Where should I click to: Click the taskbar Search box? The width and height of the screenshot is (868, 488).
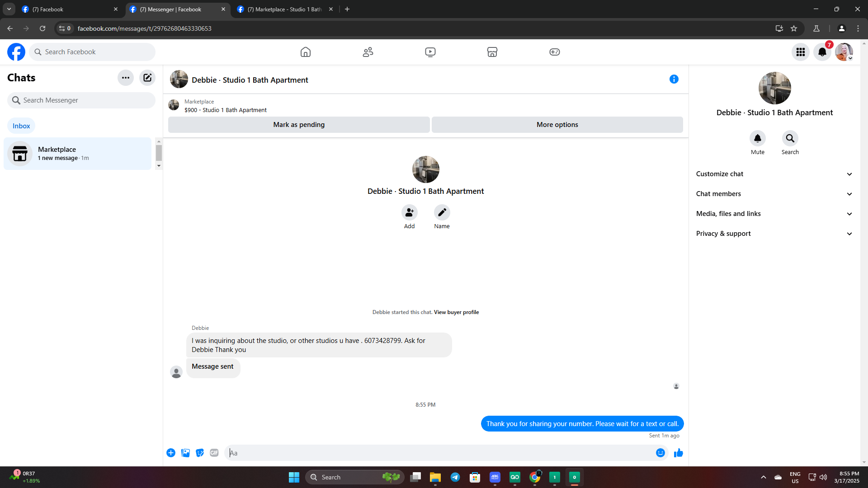355,477
